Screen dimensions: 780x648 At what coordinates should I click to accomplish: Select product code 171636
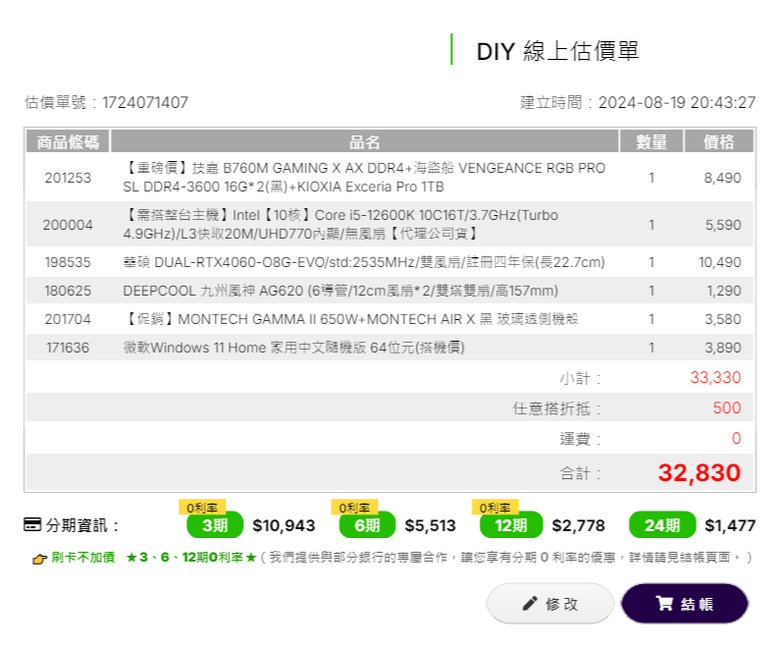68,347
